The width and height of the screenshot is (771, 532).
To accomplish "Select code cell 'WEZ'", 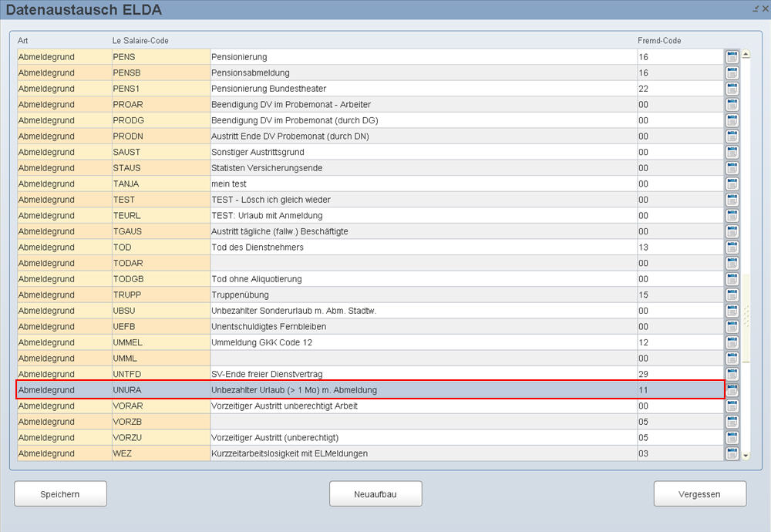I will coord(161,453).
